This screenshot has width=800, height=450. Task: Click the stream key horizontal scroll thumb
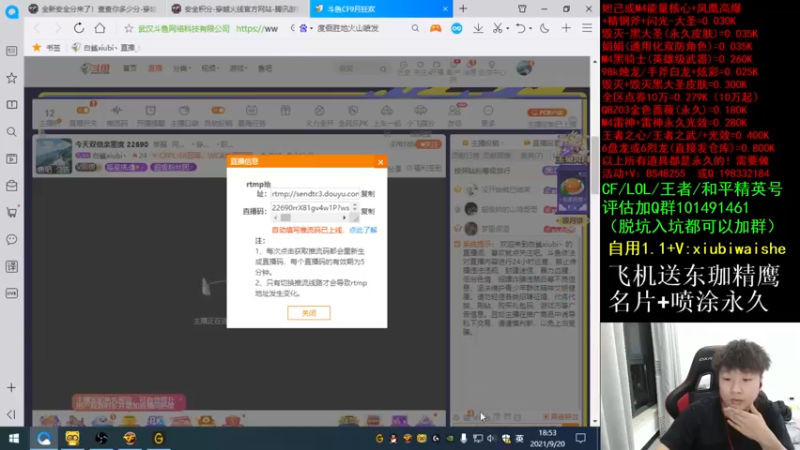(x=286, y=218)
